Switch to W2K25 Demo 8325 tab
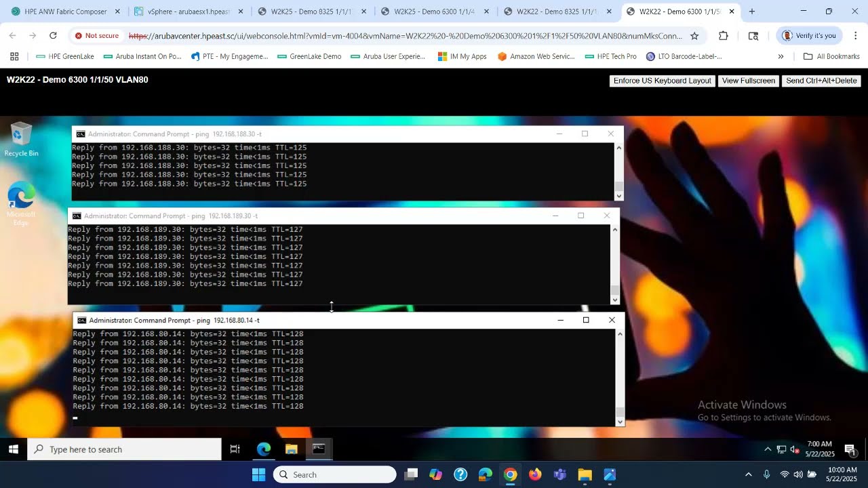868x488 pixels. pyautogui.click(x=312, y=12)
